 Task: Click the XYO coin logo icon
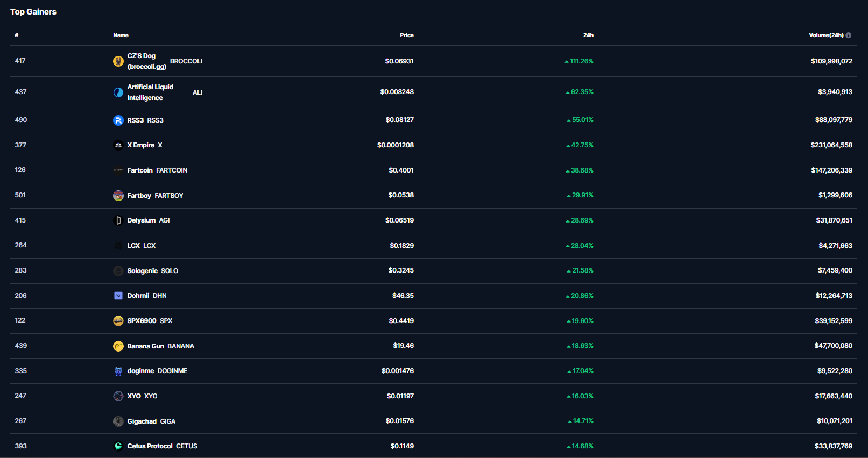point(118,396)
